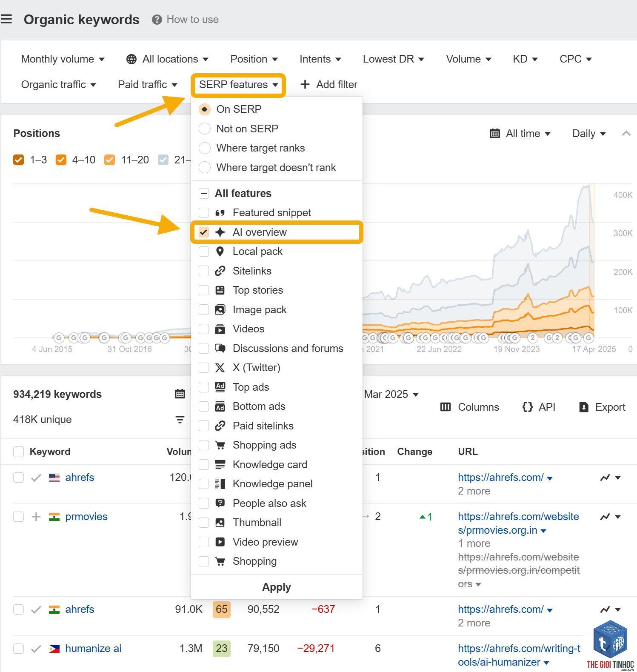
Task: Click the plus icon beside Add filter
Action: [305, 84]
